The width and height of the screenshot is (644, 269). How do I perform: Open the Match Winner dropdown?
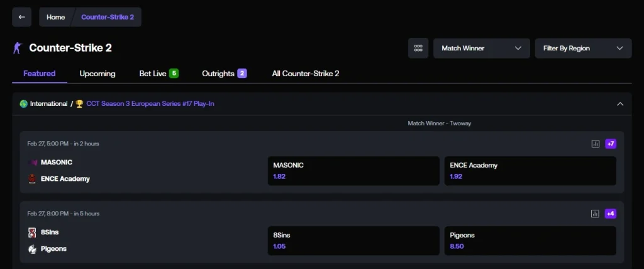(481, 48)
